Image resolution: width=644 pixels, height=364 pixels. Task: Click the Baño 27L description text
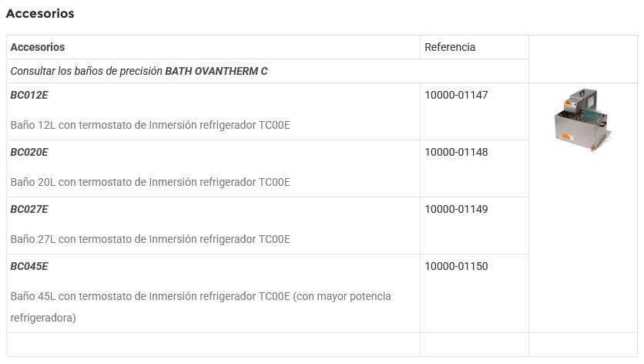click(150, 239)
